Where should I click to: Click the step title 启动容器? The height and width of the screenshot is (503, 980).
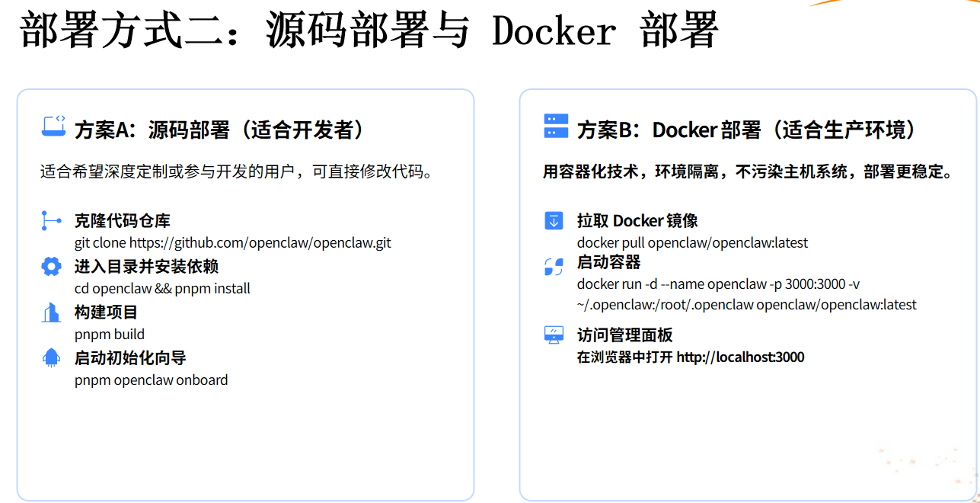coord(609,262)
